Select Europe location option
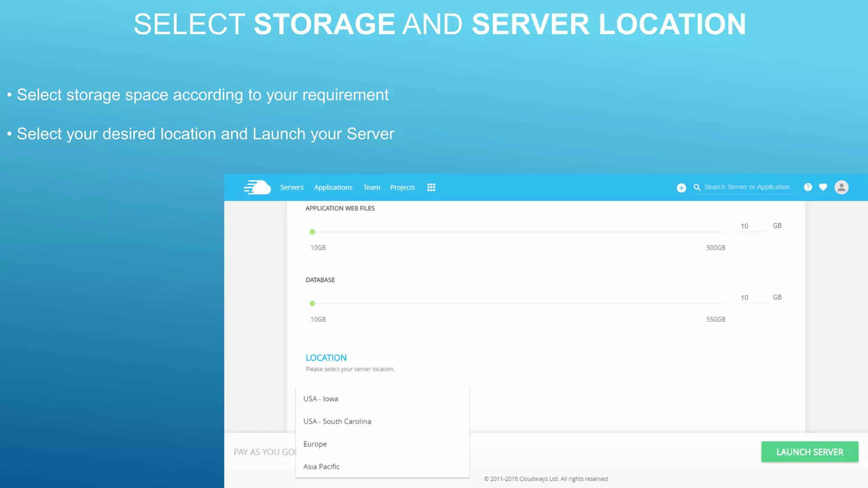This screenshot has width=868, height=488. point(382,444)
